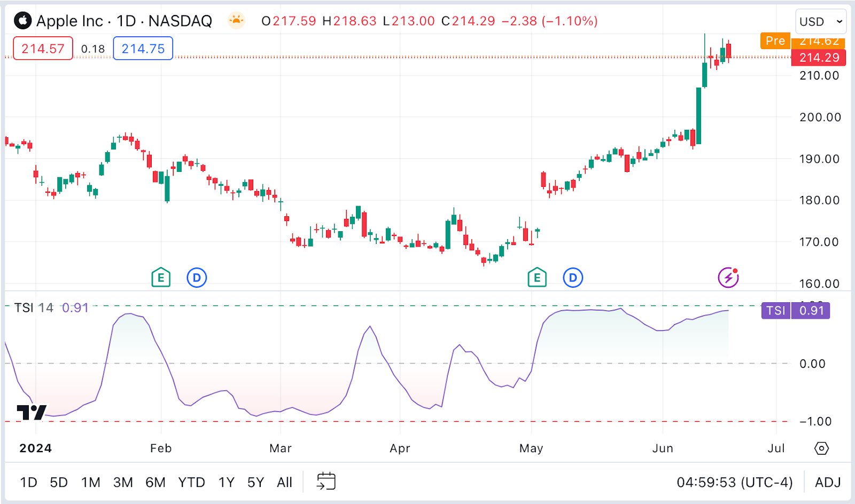Switch to YTD time range
This screenshot has height=504, width=855.
191,483
